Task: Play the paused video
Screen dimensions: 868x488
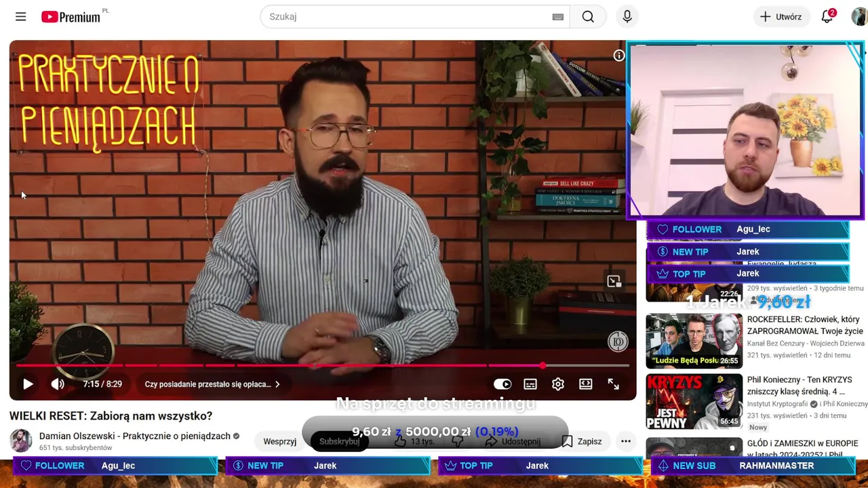Action: pyautogui.click(x=28, y=384)
